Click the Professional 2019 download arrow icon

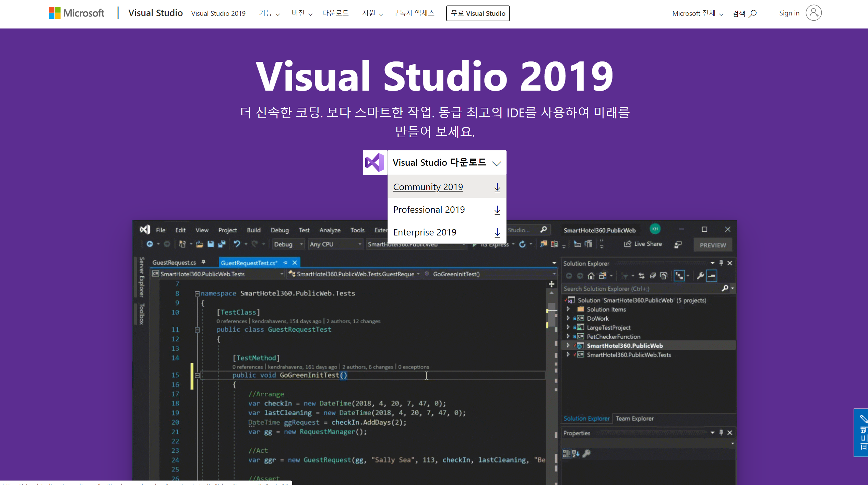[x=497, y=210]
